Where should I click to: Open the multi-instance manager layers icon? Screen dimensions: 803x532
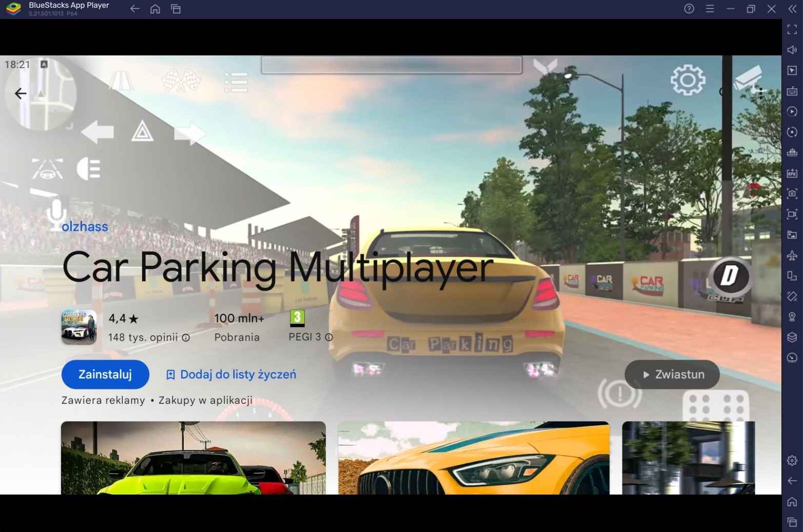point(792,337)
